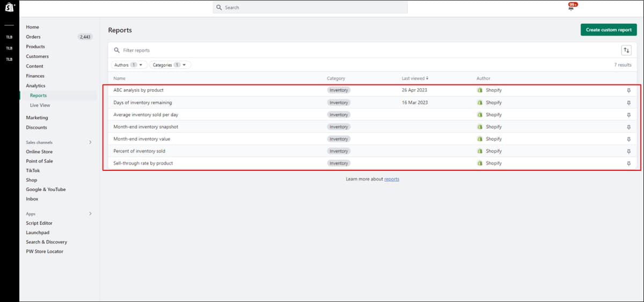The image size is (644, 302).
Task: Pin the Month-end inventory value report
Action: 628,139
